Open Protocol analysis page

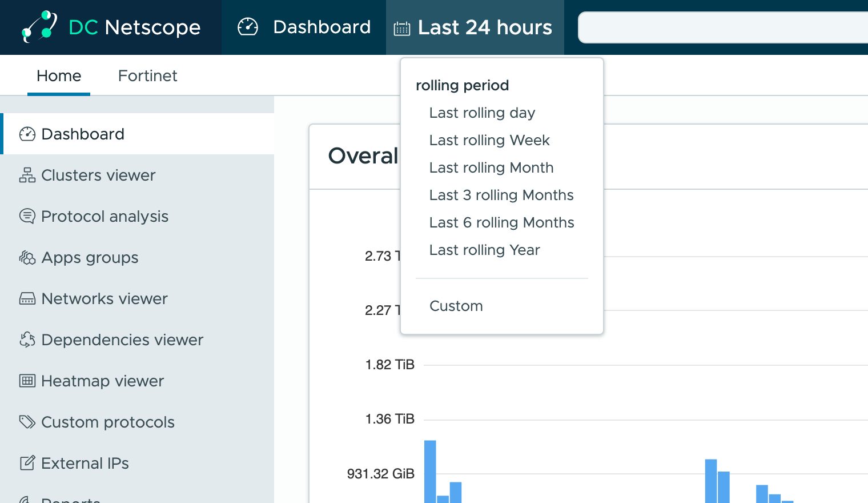(137, 216)
